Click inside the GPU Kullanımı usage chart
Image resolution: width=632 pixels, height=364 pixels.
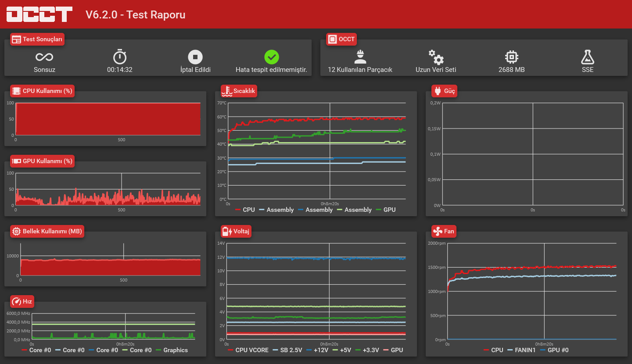point(108,189)
